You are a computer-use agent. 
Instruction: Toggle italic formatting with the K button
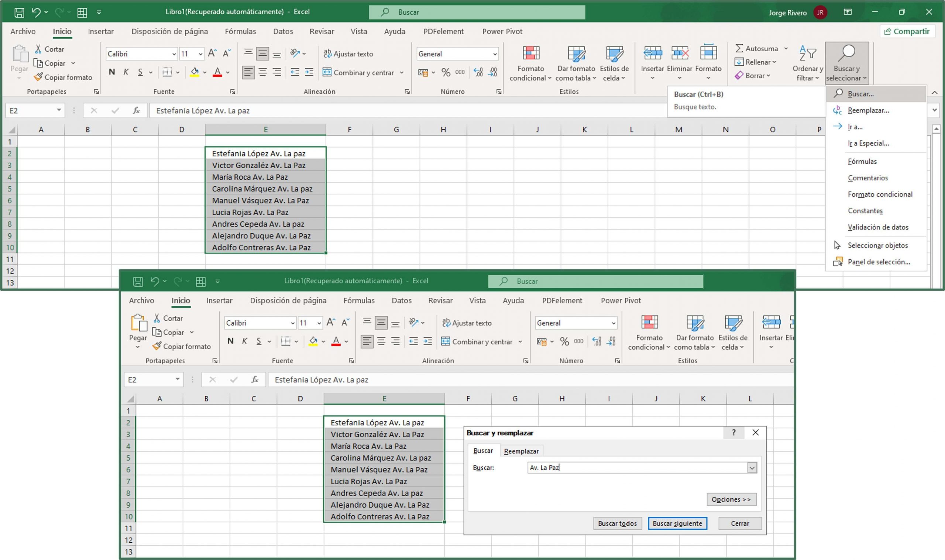tap(126, 72)
